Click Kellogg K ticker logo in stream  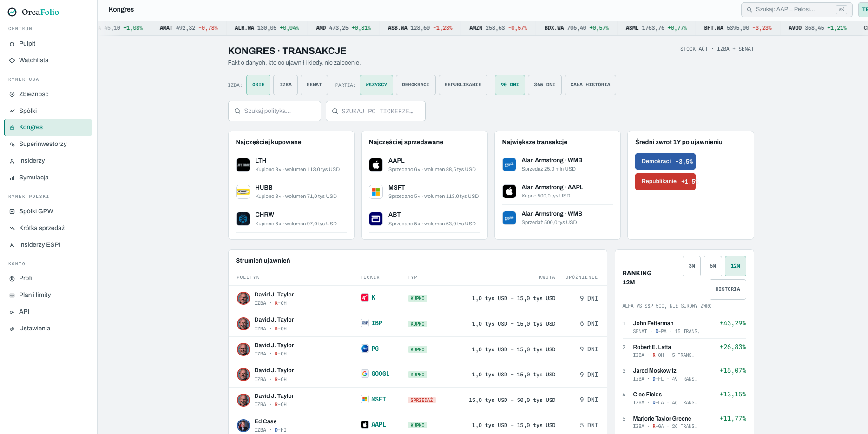pos(365,297)
